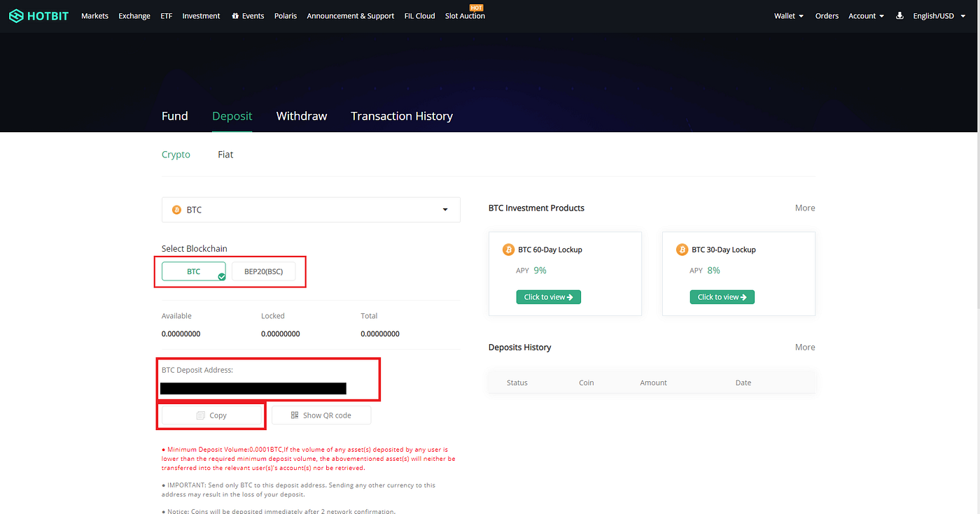This screenshot has width=980, height=514.
Task: Expand the Wallet dropdown
Action: (789, 15)
